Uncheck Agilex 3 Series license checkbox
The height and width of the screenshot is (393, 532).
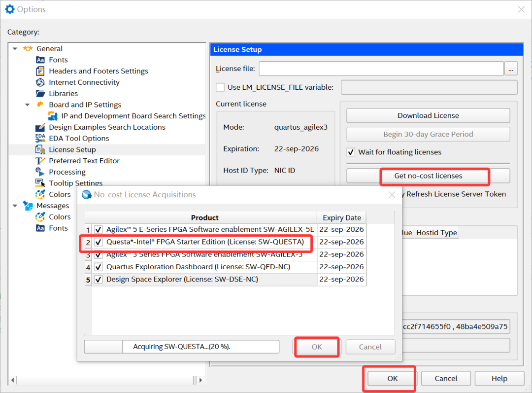coord(99,254)
